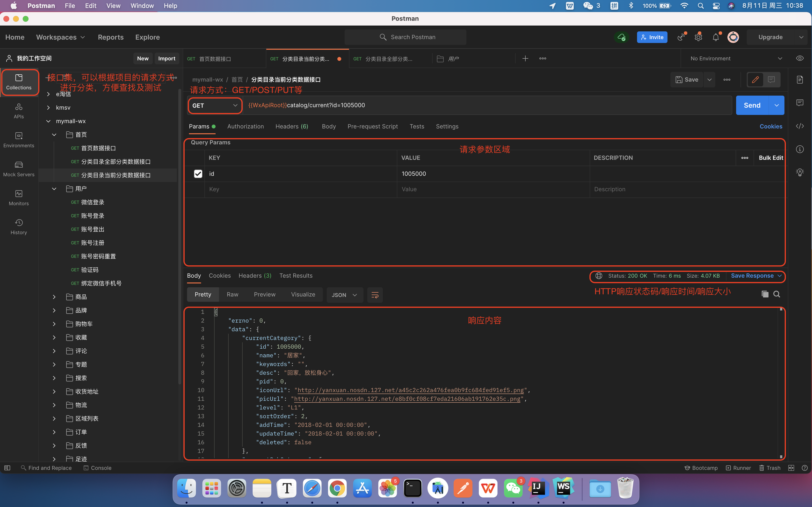Uncheck the id query parameter checkbox

(198, 174)
